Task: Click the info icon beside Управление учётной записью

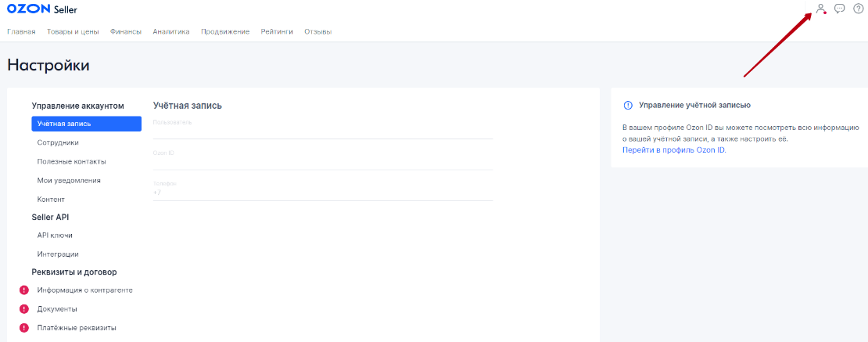Action: click(x=628, y=105)
